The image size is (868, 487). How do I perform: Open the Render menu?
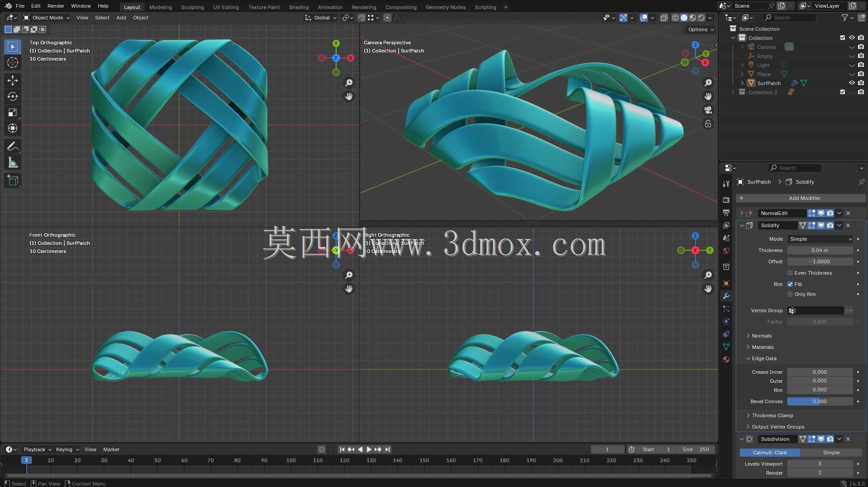click(x=56, y=6)
